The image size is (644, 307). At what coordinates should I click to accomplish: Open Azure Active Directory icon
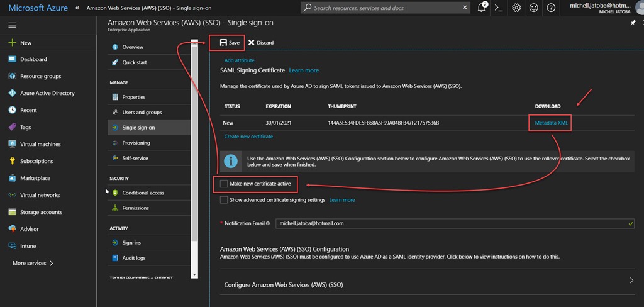click(13, 93)
